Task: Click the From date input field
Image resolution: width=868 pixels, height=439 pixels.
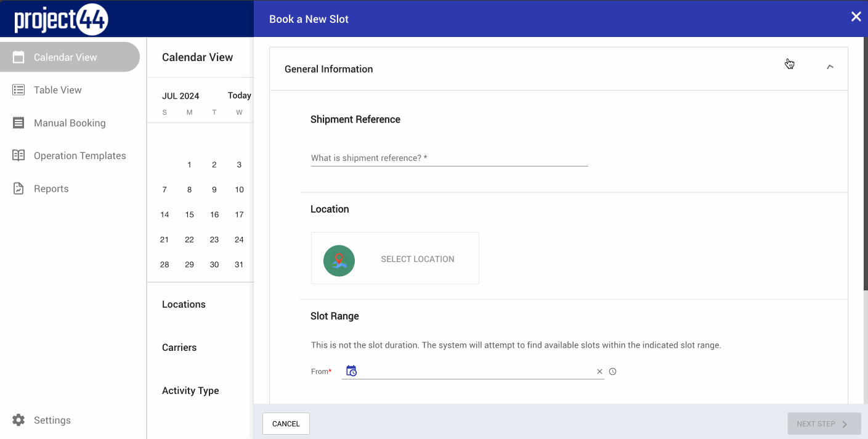Action: (473, 371)
